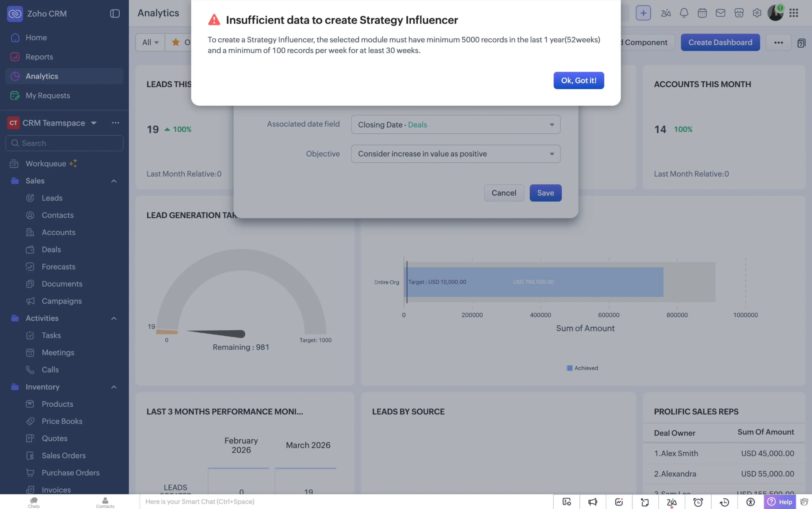Viewport: 812px width, 509px height.
Task: Click Save in the component dialog
Action: pyautogui.click(x=545, y=193)
